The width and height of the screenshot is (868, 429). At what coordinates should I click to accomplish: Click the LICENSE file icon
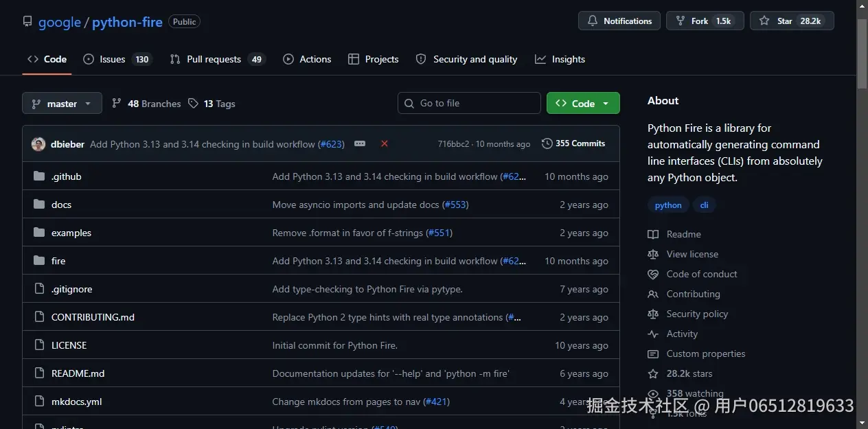point(39,345)
